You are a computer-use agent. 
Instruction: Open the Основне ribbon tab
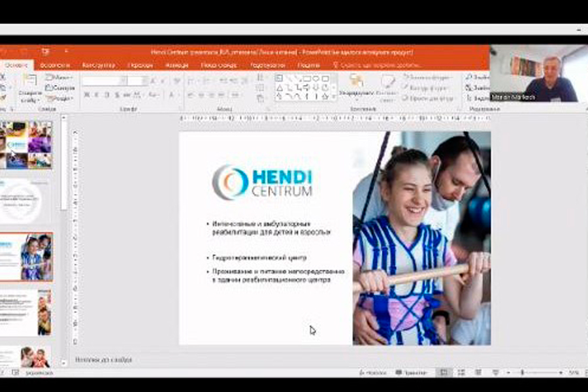pyautogui.click(x=16, y=65)
